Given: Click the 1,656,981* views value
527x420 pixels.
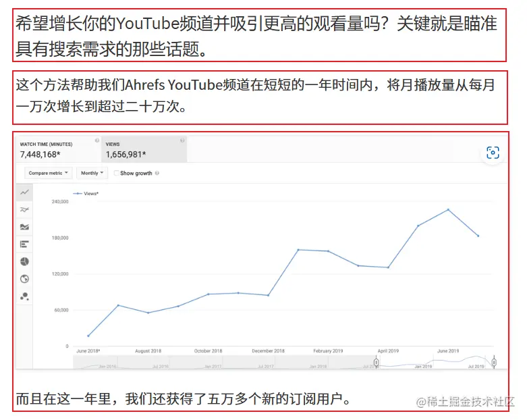Looking at the screenshot, I should pyautogui.click(x=126, y=155).
